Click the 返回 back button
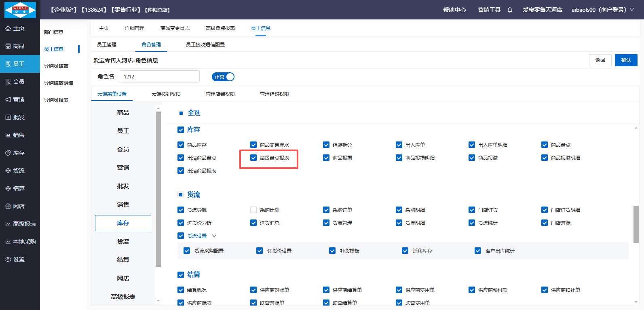Screen dimensions: 644x310 click(600, 60)
